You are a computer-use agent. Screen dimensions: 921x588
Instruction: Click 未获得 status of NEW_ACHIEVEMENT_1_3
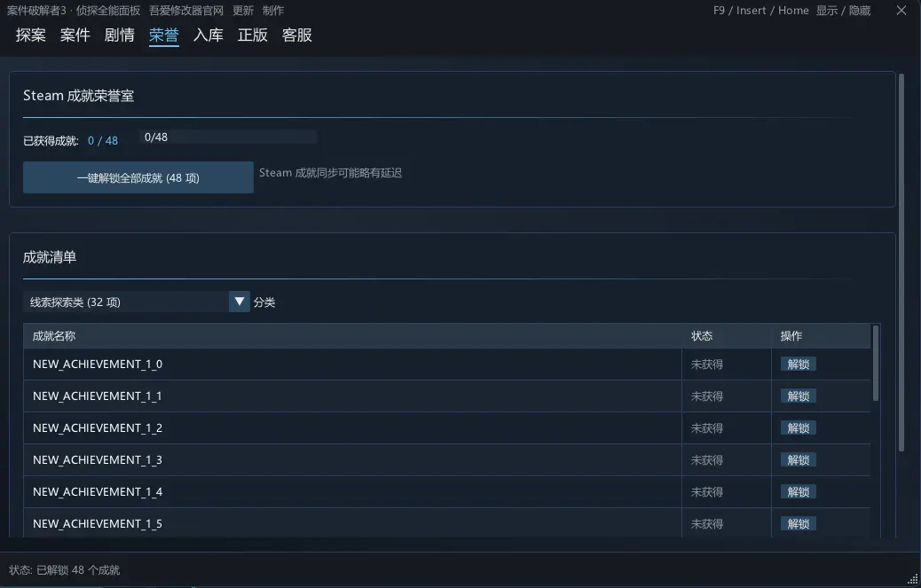[706, 460]
